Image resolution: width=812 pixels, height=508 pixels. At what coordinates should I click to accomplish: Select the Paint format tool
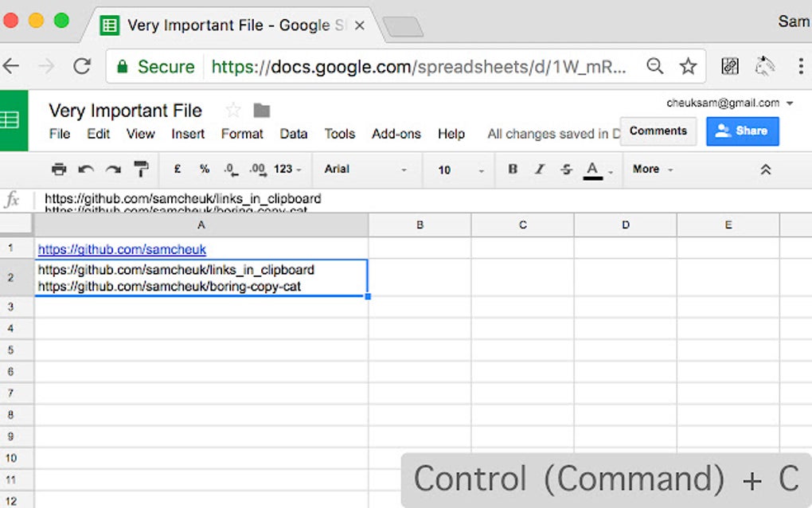[140, 169]
